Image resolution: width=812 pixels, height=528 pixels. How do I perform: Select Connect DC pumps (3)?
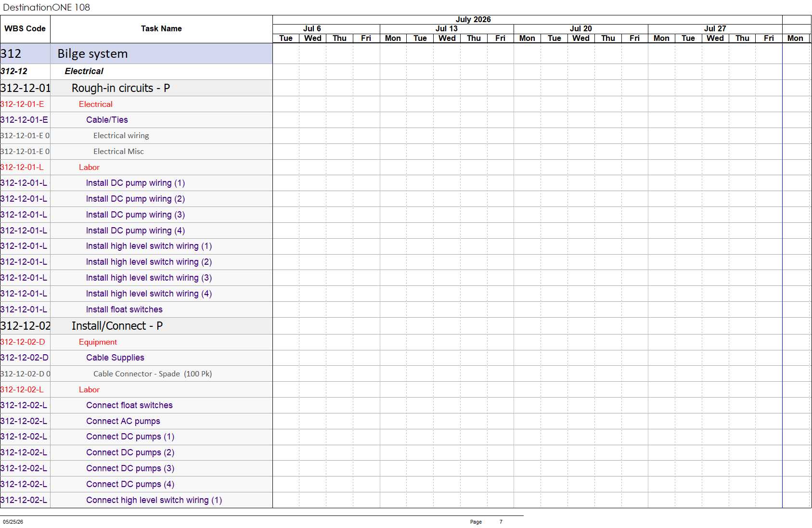136,468
